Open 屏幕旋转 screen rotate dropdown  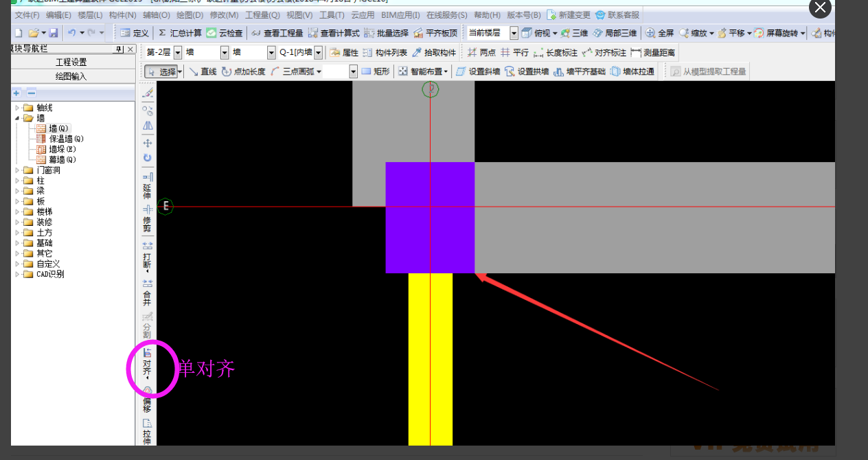click(x=802, y=33)
